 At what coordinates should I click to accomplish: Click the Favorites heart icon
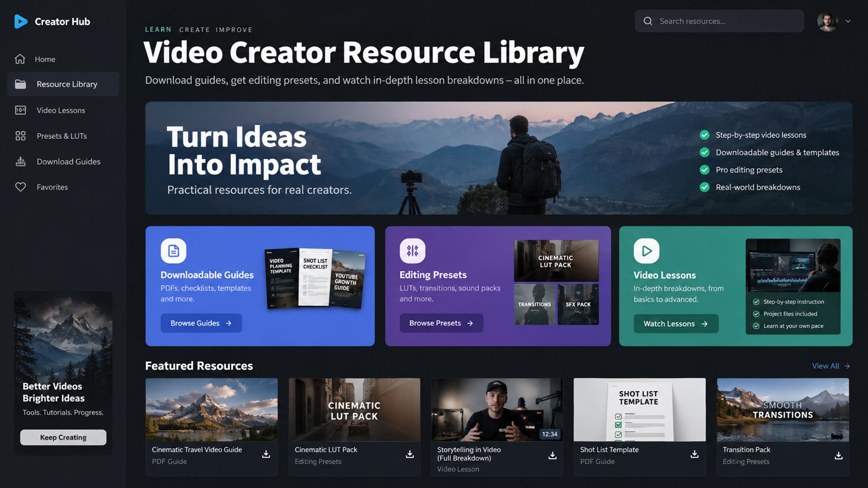point(20,187)
